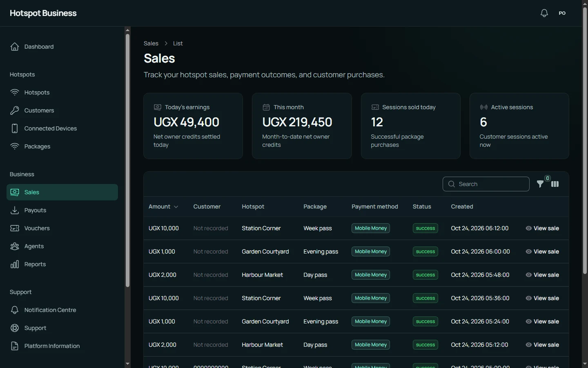Click the sidebar scrollbar thumb
Viewport: 588px width, 368px height.
pyautogui.click(x=127, y=160)
